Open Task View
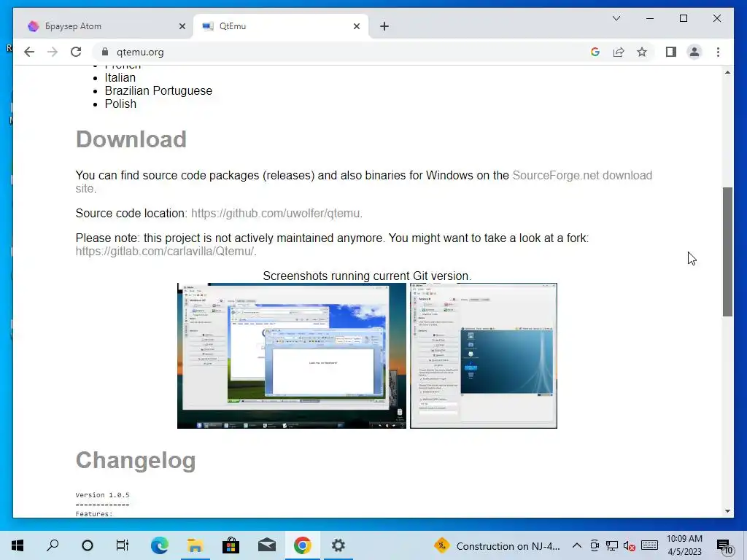The width and height of the screenshot is (747, 560). coord(123,545)
